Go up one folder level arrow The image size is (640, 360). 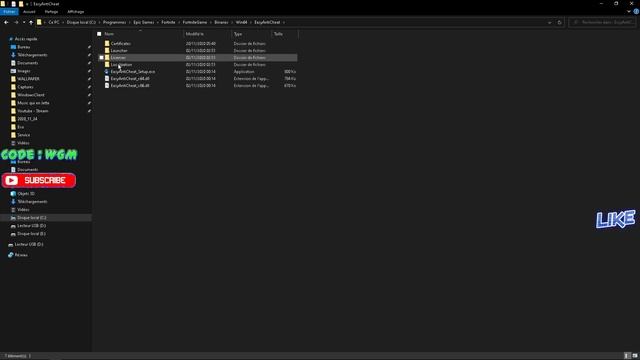click(x=31, y=22)
